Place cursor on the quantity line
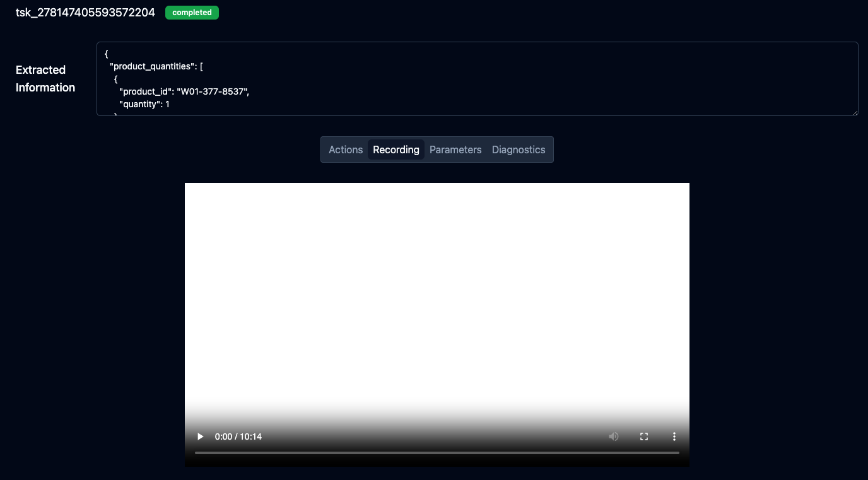This screenshot has height=480, width=868. pos(144,104)
